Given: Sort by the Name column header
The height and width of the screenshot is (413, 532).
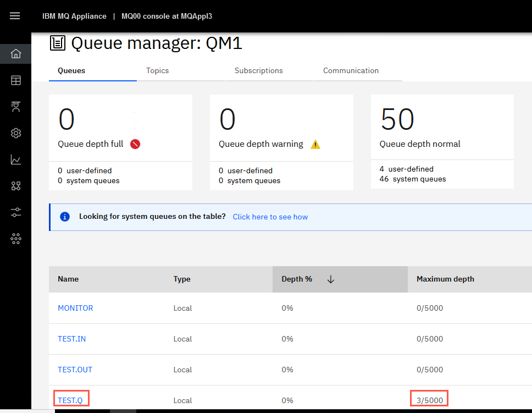Looking at the screenshot, I should coord(68,279).
